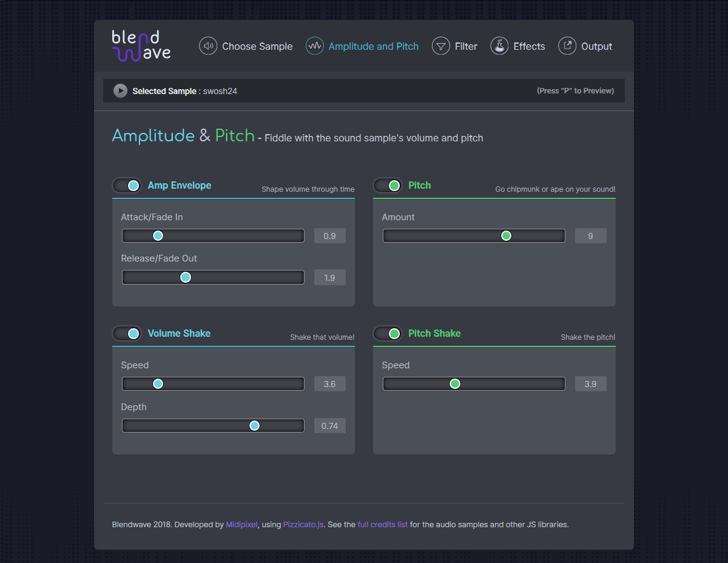Click the Blendwave logo
Image resolution: width=728 pixels, height=563 pixels.
pyautogui.click(x=141, y=46)
